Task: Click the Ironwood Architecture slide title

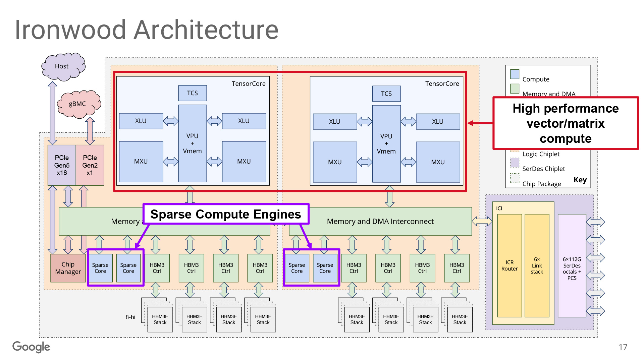Action: 147,30
